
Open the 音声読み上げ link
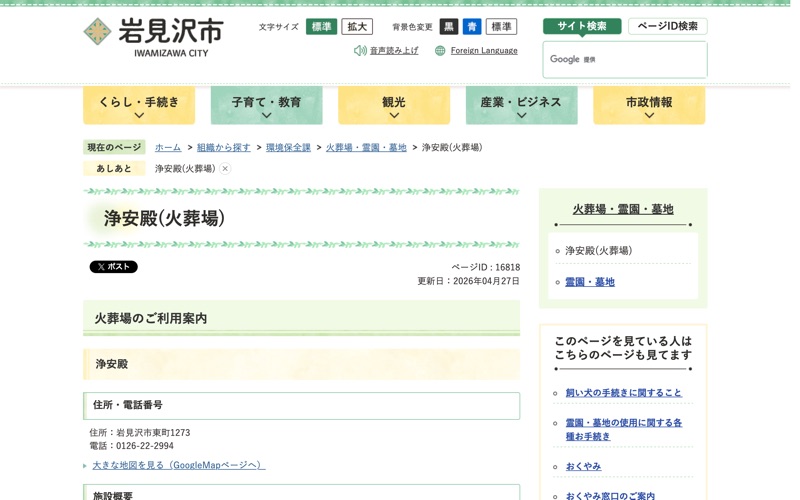(394, 51)
